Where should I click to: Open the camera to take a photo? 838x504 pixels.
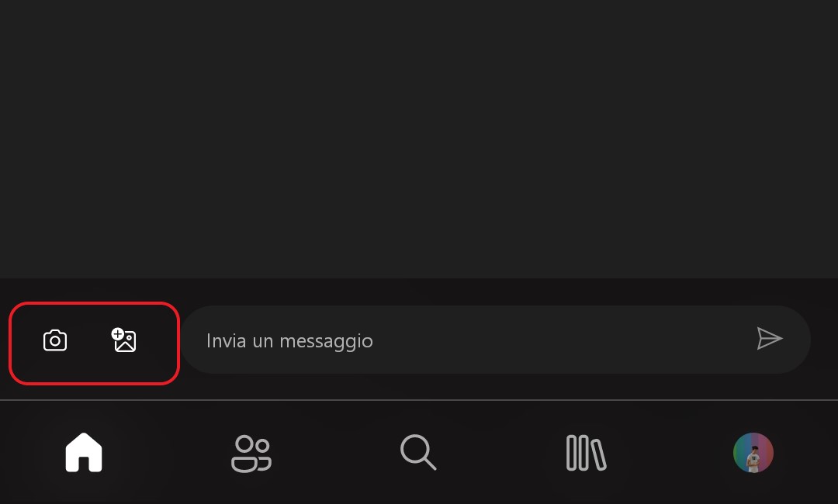tap(55, 340)
